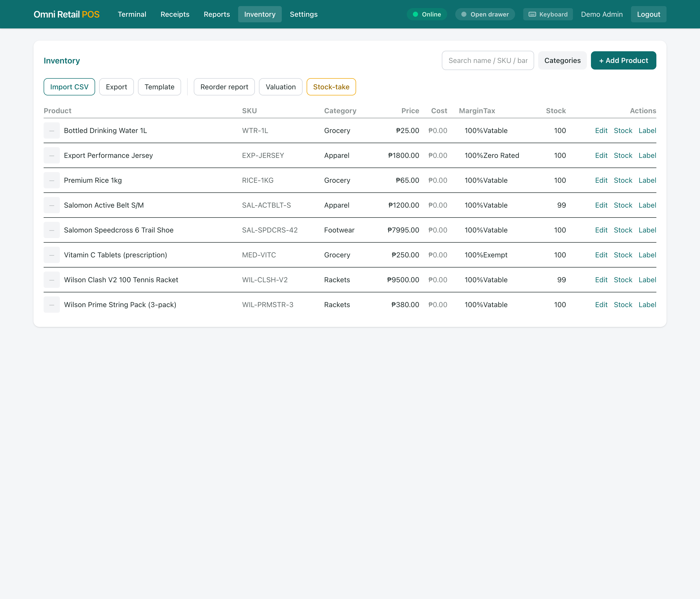Click the Demo Admin user name
Viewport: 700px width, 599px height.
(x=602, y=14)
